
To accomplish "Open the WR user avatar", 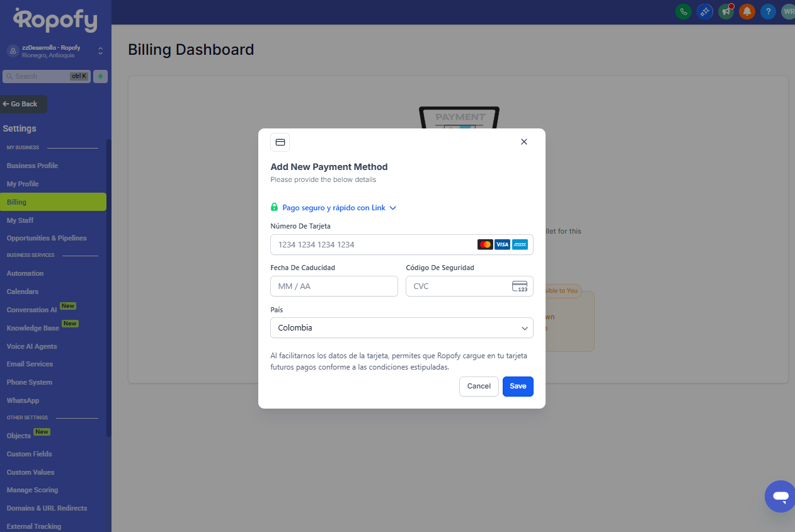I will pos(787,11).
